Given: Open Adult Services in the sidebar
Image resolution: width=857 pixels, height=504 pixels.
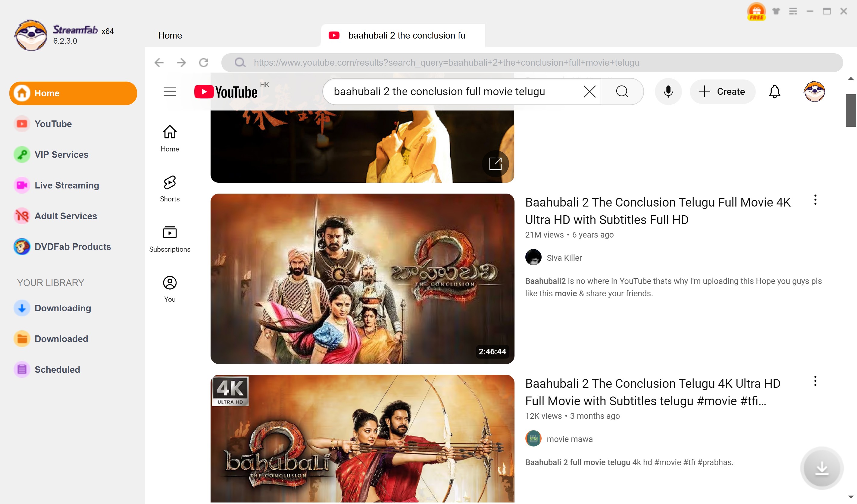Looking at the screenshot, I should click(x=73, y=216).
